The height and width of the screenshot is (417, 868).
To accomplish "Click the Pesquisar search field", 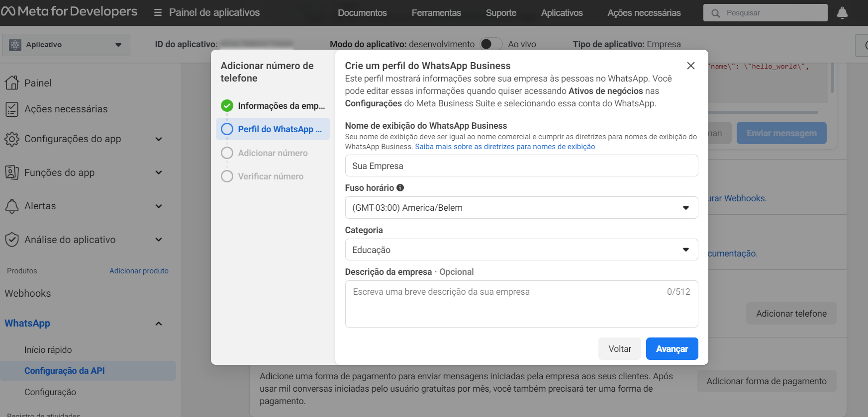I will [x=765, y=13].
